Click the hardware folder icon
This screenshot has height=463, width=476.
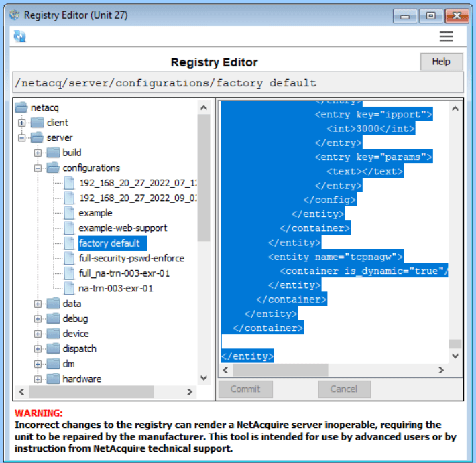coord(53,379)
